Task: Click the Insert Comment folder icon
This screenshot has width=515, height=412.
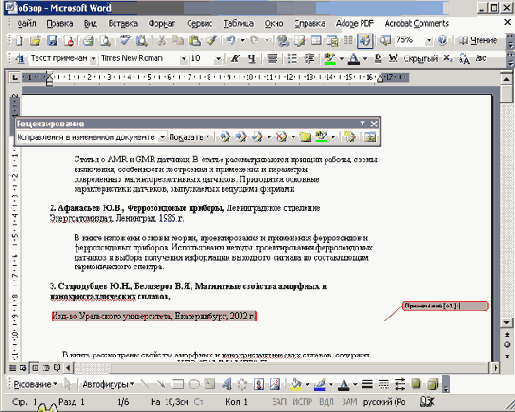Action: pyautogui.click(x=305, y=137)
